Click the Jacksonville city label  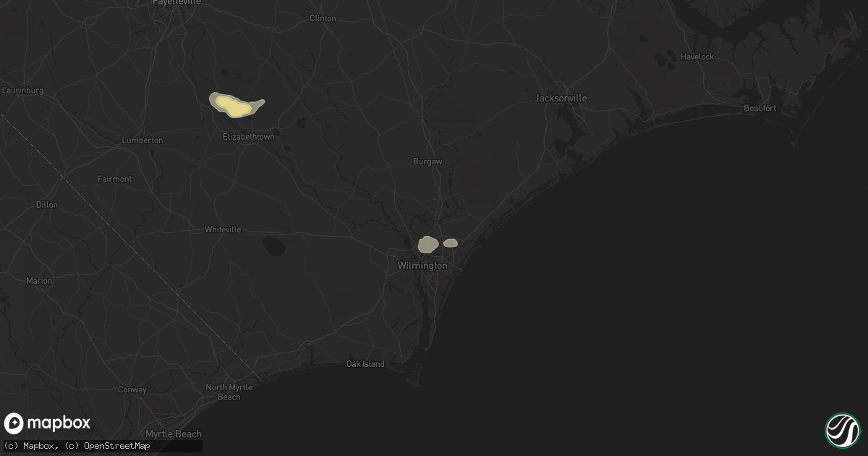(561, 98)
